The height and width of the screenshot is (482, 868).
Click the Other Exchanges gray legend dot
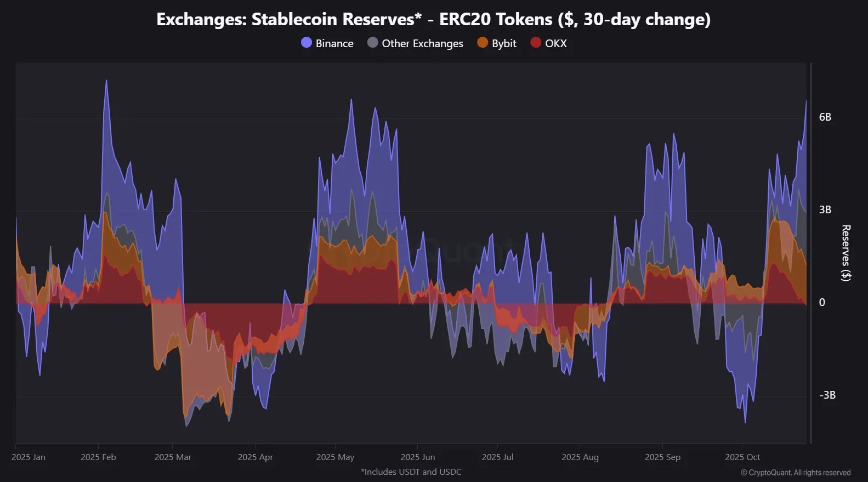pos(373,43)
